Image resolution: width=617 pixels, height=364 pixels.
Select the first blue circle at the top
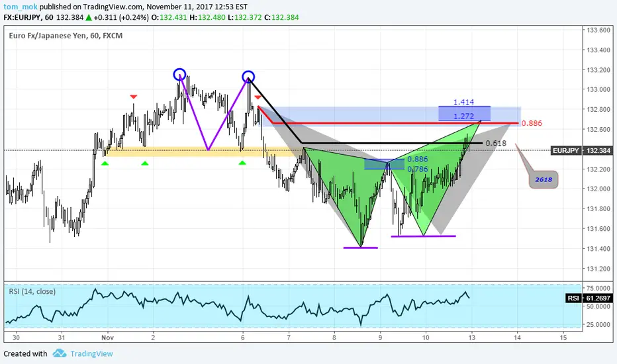click(x=179, y=74)
